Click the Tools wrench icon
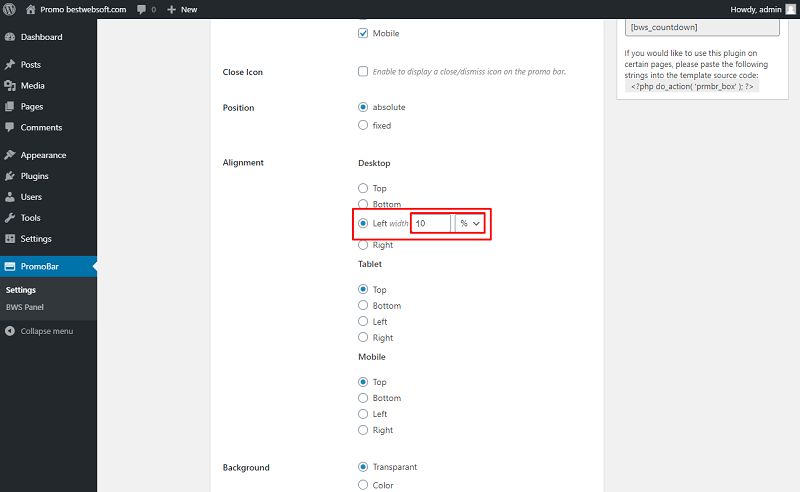This screenshot has width=800, height=492. [x=10, y=217]
